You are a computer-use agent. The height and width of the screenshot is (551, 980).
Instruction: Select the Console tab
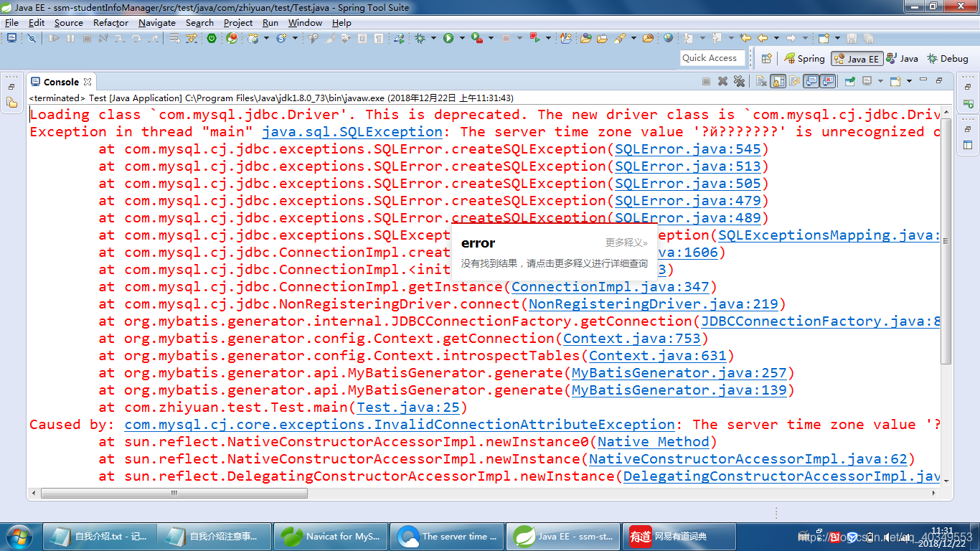(x=61, y=82)
